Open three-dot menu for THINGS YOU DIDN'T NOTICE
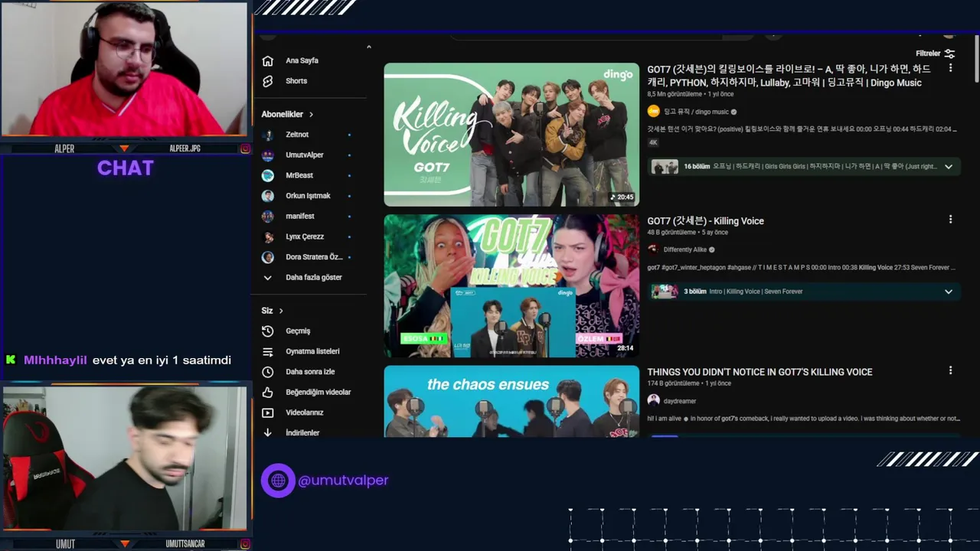The width and height of the screenshot is (980, 551). [x=950, y=370]
